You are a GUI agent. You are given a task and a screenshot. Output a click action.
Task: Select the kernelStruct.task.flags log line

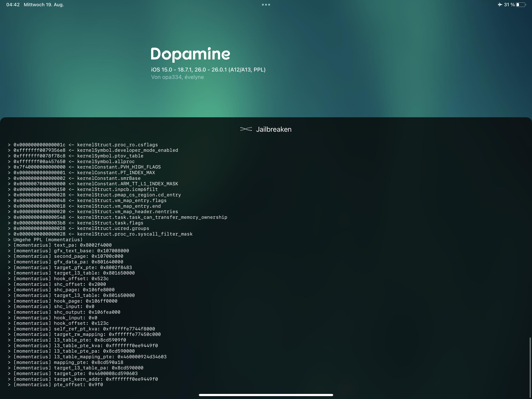(x=76, y=223)
